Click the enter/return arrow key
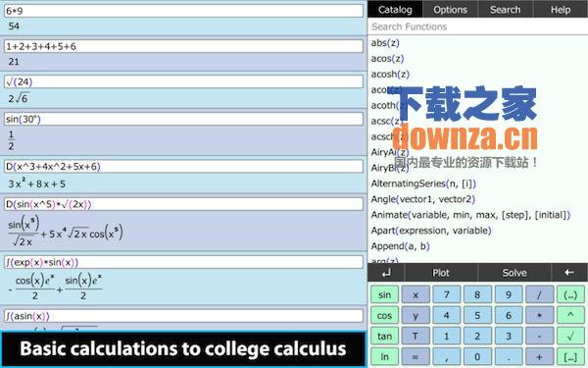This screenshot has width=588, height=368. pos(386,273)
